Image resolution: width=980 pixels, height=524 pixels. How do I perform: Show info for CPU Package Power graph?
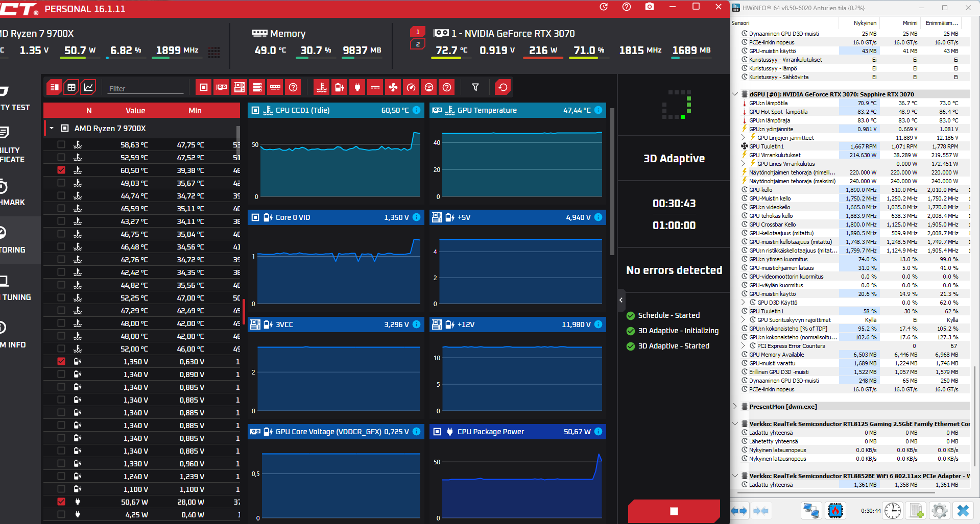coord(599,432)
